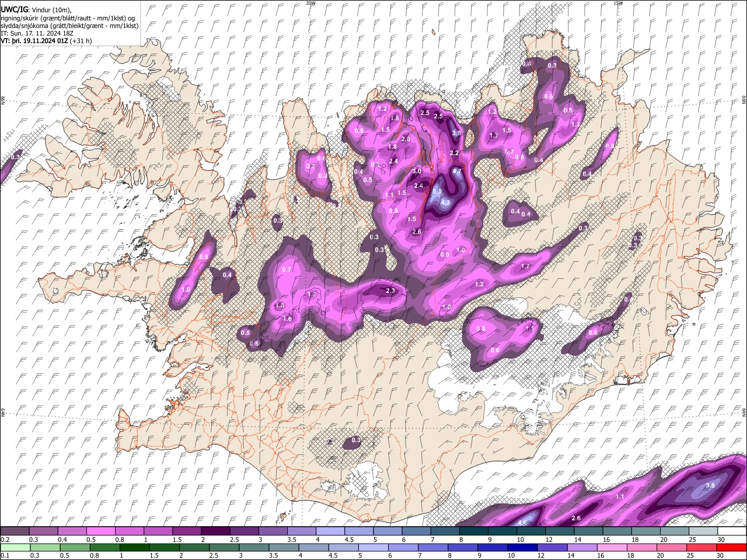The width and height of the screenshot is (747, 560).
Task: Click the "2.0" value on the map
Action: coord(406,139)
